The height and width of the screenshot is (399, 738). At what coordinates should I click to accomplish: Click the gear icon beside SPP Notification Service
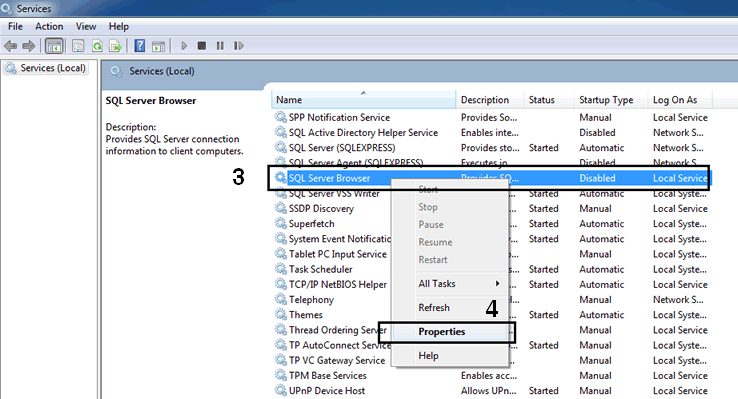pos(281,117)
